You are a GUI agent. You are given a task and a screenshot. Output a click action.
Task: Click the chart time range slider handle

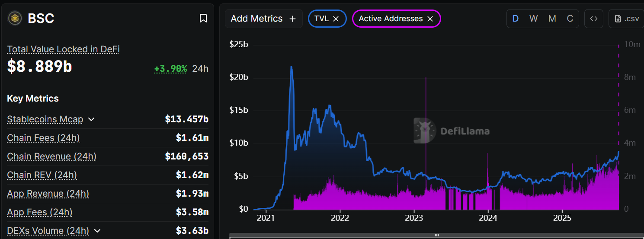[436, 236]
